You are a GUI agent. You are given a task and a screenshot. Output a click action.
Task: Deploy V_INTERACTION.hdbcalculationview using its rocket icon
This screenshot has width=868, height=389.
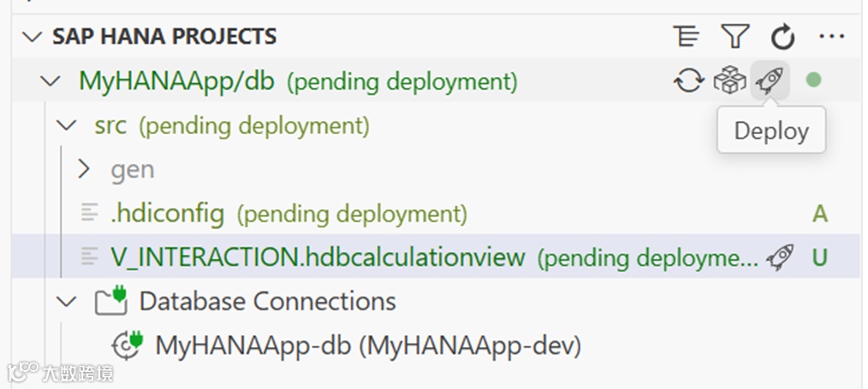coord(780,257)
